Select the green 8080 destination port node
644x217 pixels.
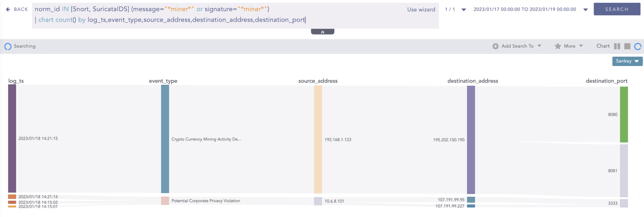pos(624,114)
